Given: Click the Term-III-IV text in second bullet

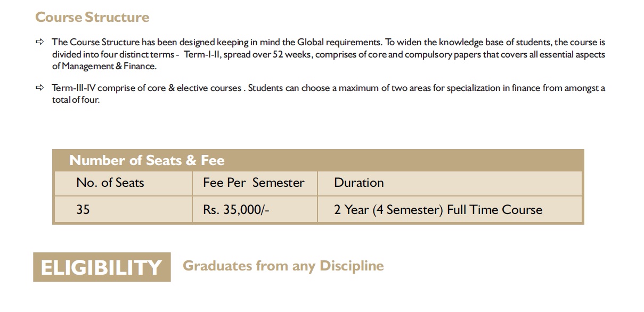Looking at the screenshot, I should tap(73, 88).
